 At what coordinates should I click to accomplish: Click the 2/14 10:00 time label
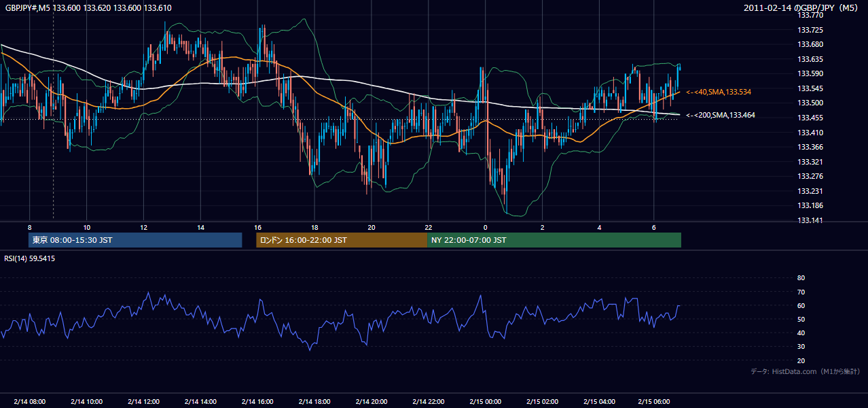click(x=86, y=402)
